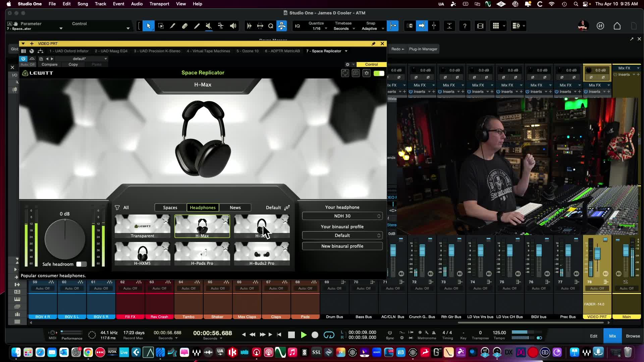Toggle plugin power activate button

[23, 59]
